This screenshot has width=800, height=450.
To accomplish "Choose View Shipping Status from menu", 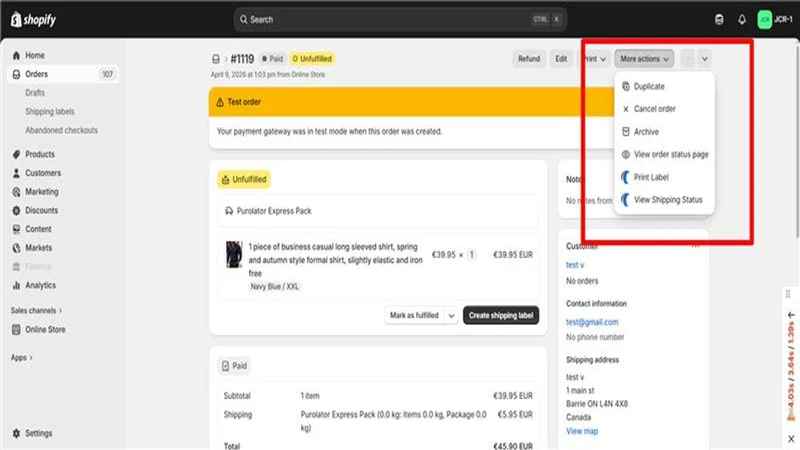I will pos(664,199).
